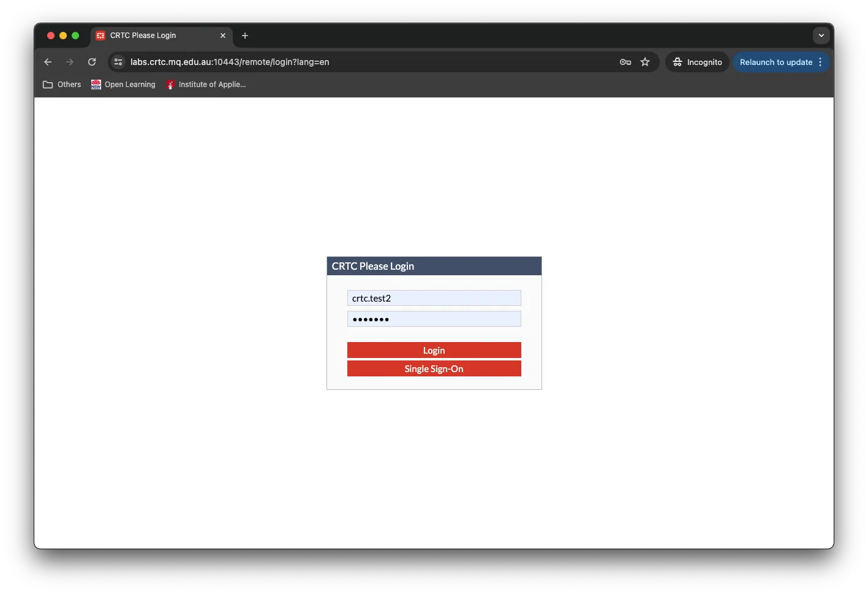Screen dimensions: 868x594
Task: Open the Institute of Applie... bookmark
Action: 206,85
